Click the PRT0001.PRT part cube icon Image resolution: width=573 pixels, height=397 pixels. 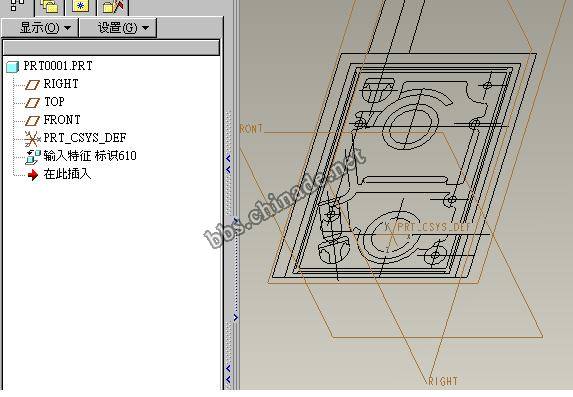point(12,67)
